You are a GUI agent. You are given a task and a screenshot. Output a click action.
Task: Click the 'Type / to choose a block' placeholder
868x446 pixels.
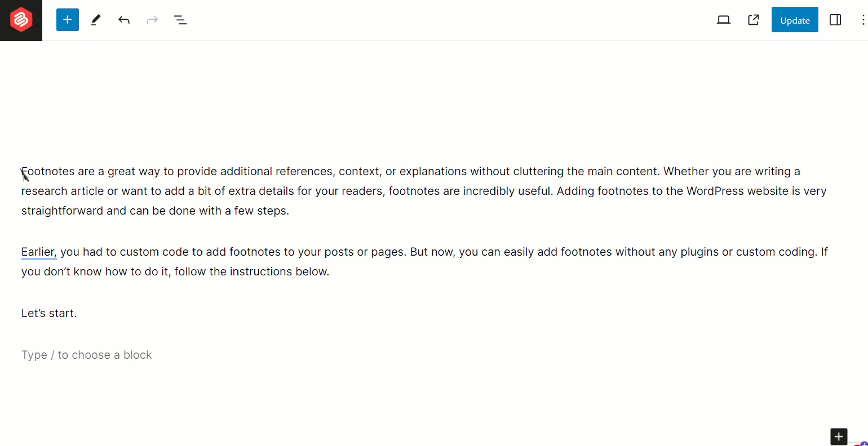[x=87, y=355]
